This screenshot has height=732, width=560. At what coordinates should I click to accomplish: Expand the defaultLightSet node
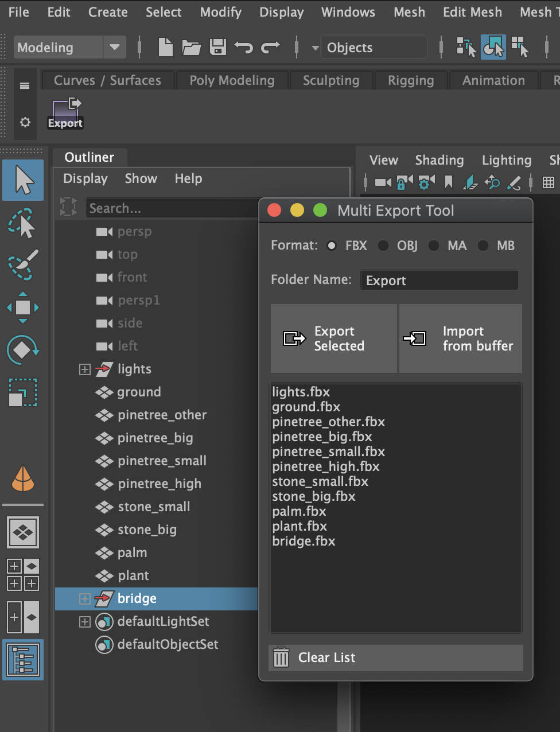[85, 622]
